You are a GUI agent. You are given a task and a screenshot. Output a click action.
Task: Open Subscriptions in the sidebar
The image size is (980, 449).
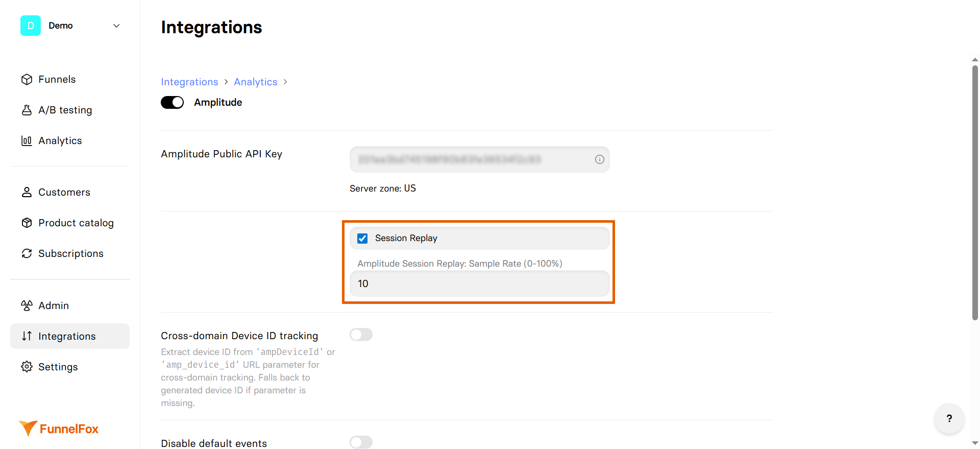coord(70,253)
